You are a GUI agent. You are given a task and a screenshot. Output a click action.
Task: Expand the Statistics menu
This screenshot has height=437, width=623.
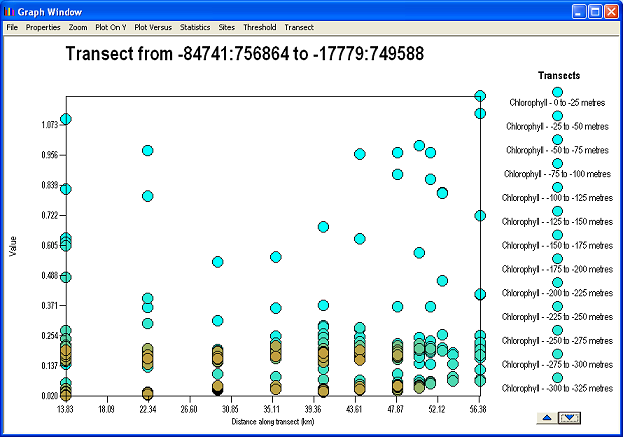[x=195, y=27]
